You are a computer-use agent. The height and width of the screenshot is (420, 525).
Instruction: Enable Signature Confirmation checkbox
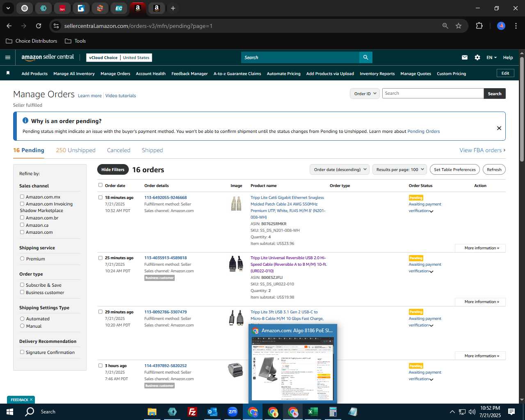coord(22,352)
